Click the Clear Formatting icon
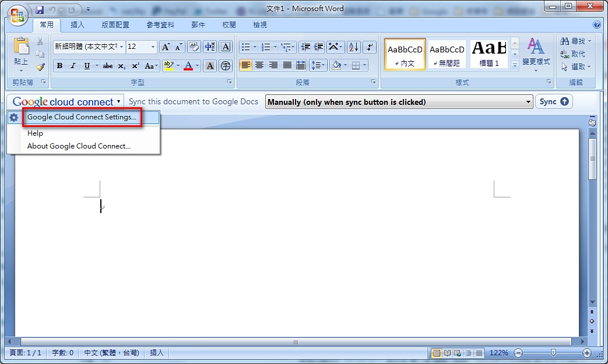This screenshot has width=608, height=364. point(194,47)
